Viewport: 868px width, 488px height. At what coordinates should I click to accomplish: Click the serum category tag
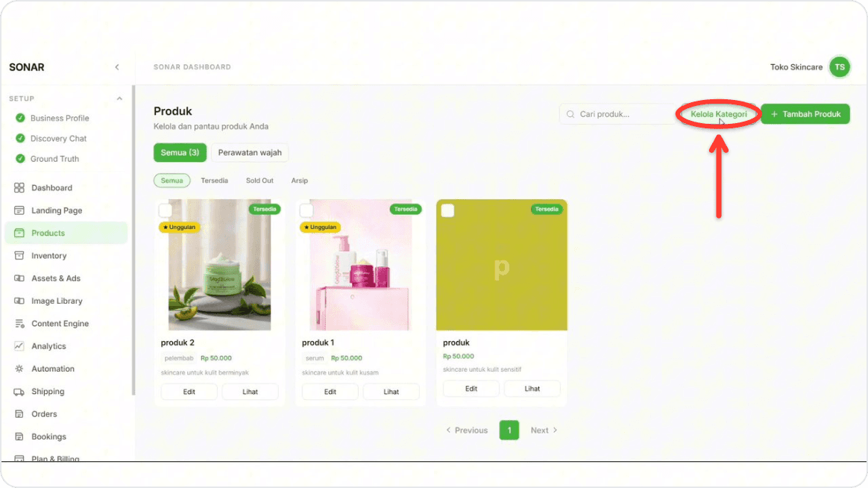[315, 358]
